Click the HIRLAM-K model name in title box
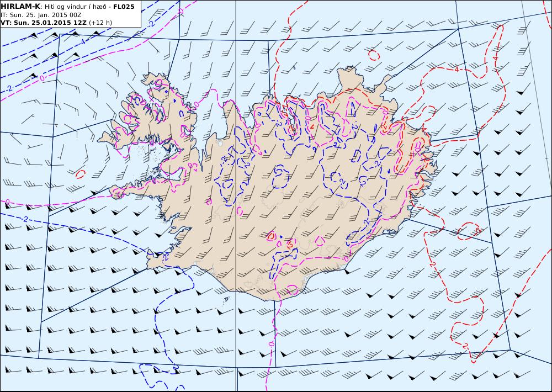 point(20,7)
